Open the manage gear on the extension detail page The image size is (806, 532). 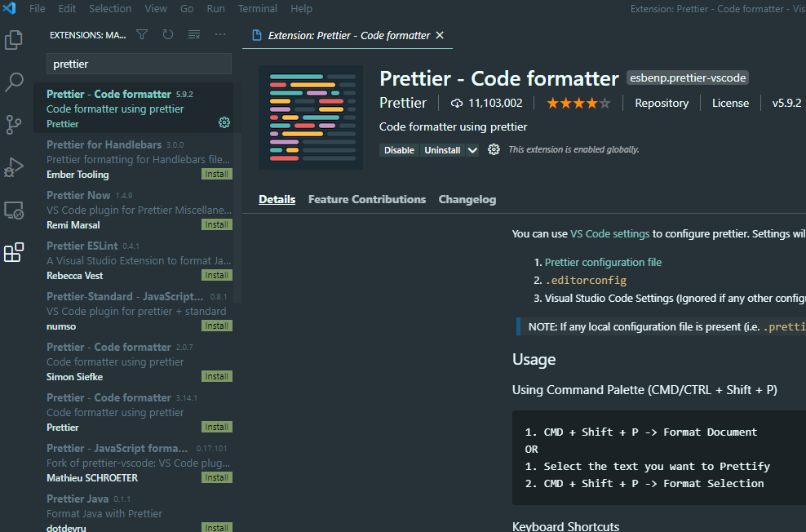494,149
